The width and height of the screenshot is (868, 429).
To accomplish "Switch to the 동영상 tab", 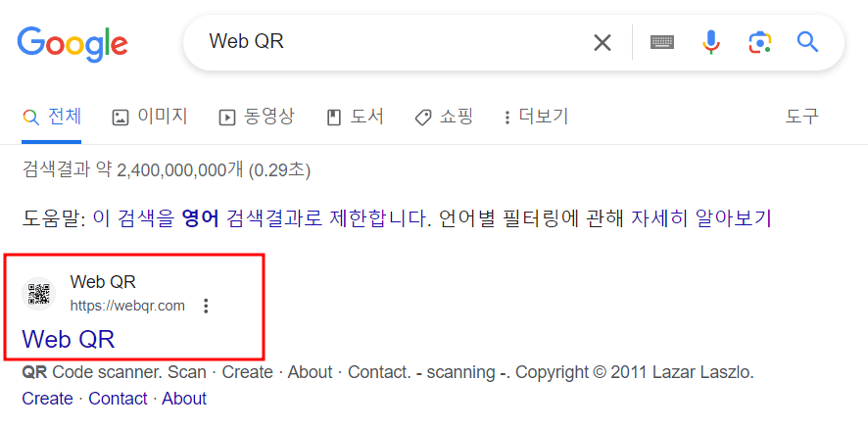I will point(257,117).
